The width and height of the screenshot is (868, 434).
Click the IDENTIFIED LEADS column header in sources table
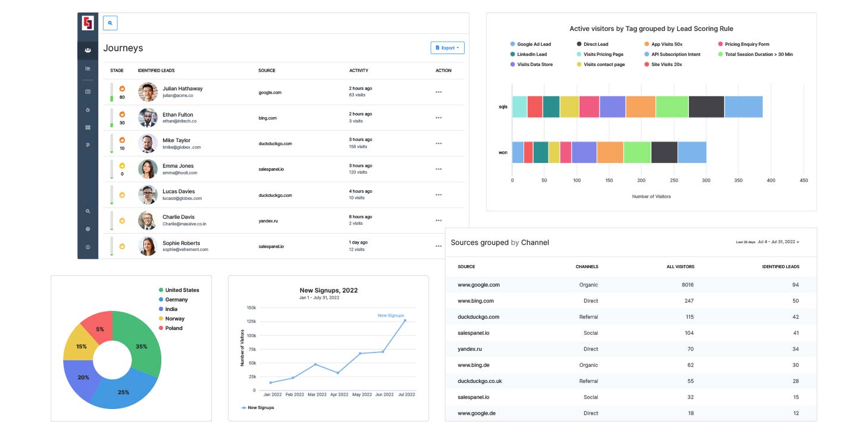click(781, 267)
